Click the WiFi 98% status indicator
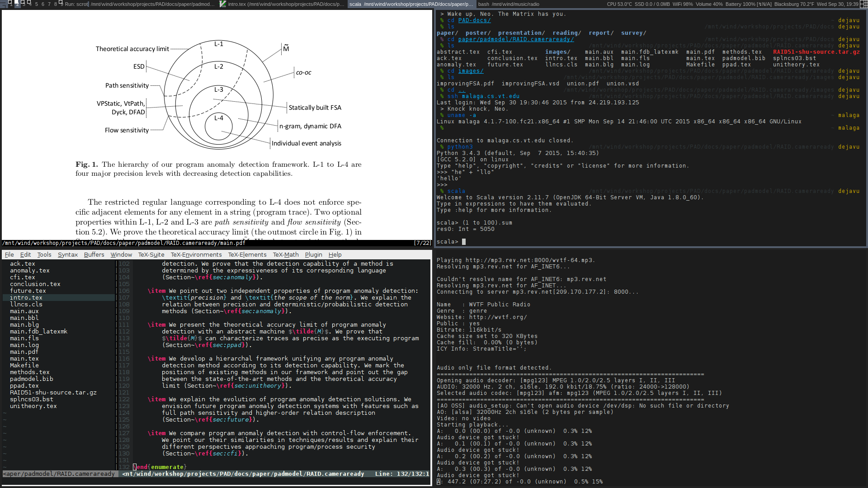 click(682, 4)
